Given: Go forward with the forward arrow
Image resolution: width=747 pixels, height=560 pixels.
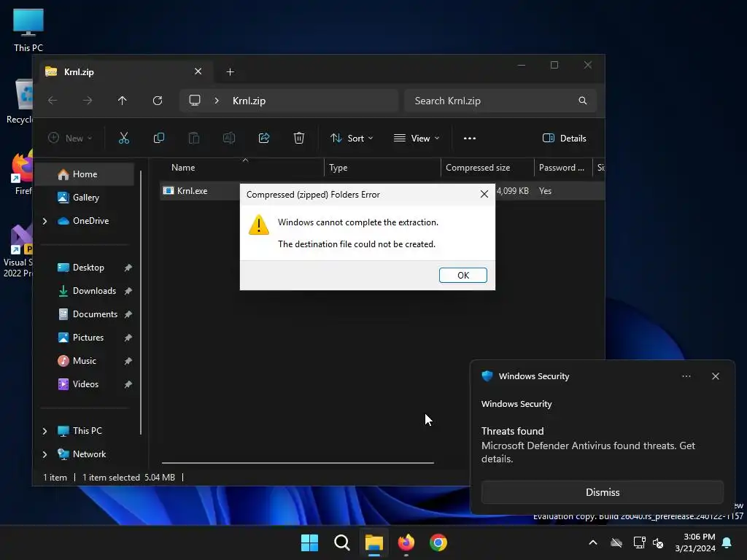Looking at the screenshot, I should click(x=88, y=101).
